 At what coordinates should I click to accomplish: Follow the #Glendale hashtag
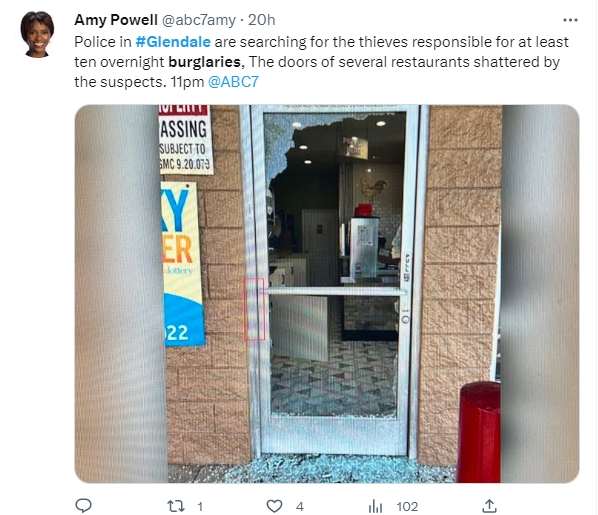click(173, 42)
